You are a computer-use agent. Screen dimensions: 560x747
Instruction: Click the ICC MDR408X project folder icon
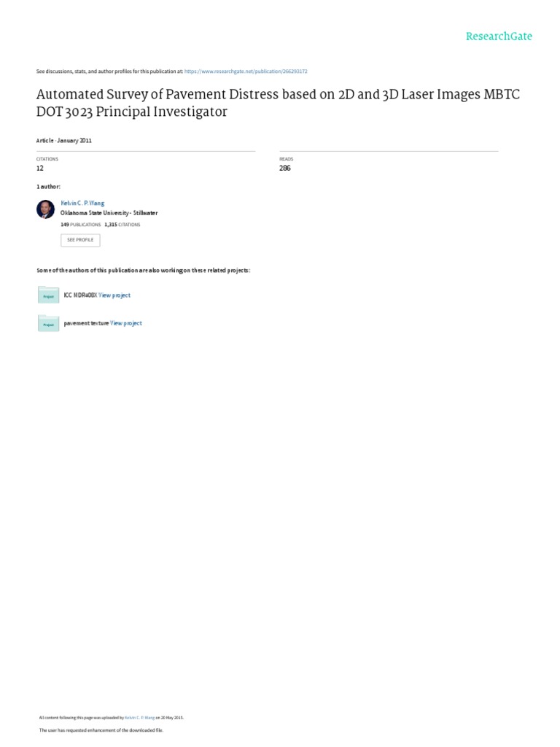[x=48, y=295]
